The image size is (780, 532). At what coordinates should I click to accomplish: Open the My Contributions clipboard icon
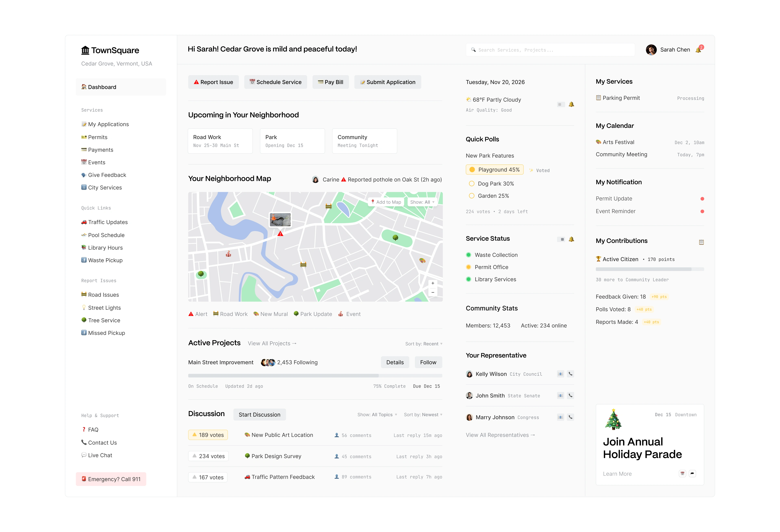[x=701, y=242]
